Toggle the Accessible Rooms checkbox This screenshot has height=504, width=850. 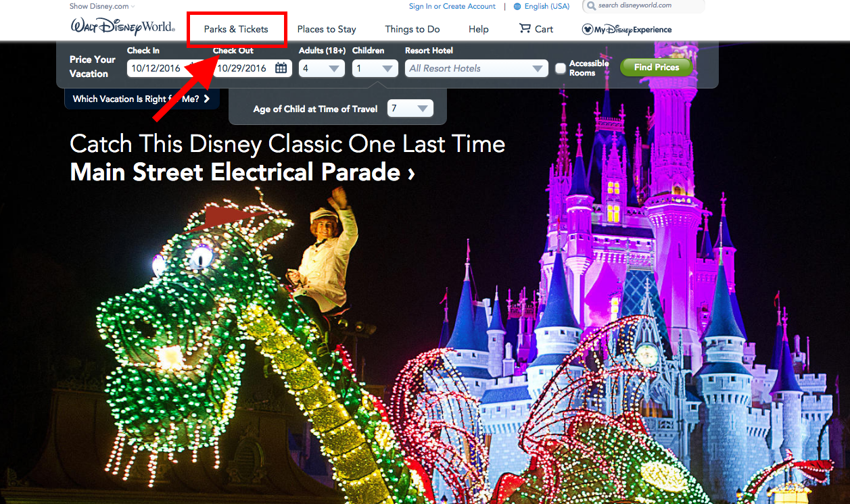560,68
